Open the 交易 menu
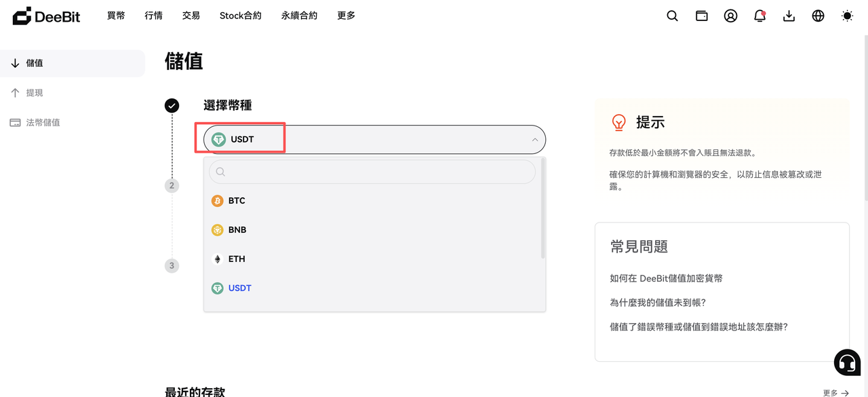 191,16
